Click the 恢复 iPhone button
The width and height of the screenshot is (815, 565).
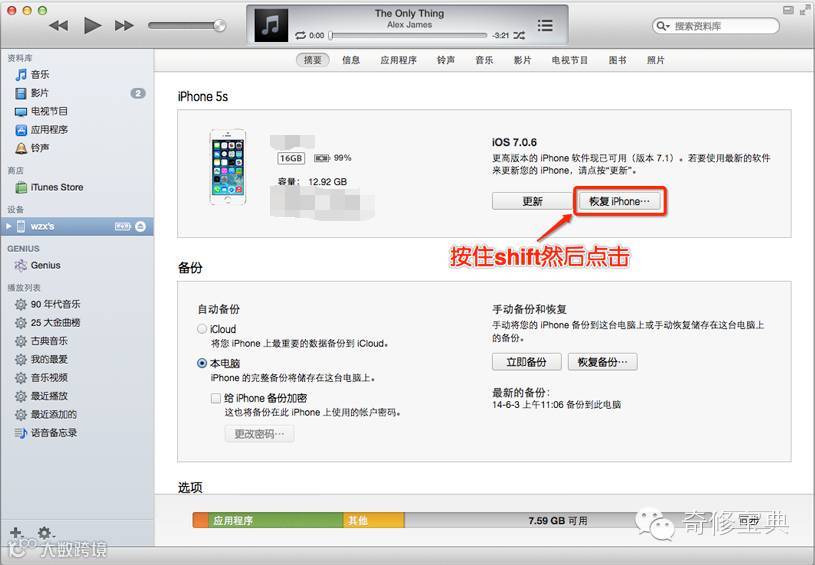(x=619, y=201)
